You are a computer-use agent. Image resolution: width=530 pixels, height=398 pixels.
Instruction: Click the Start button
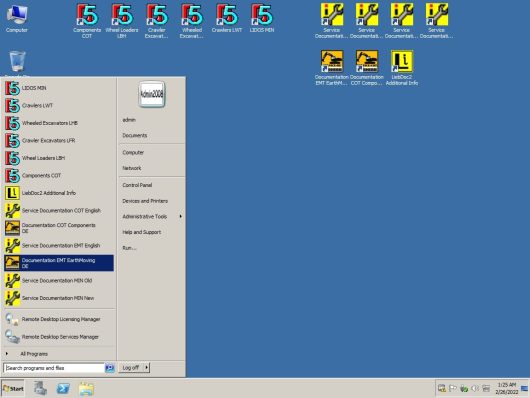(x=13, y=389)
